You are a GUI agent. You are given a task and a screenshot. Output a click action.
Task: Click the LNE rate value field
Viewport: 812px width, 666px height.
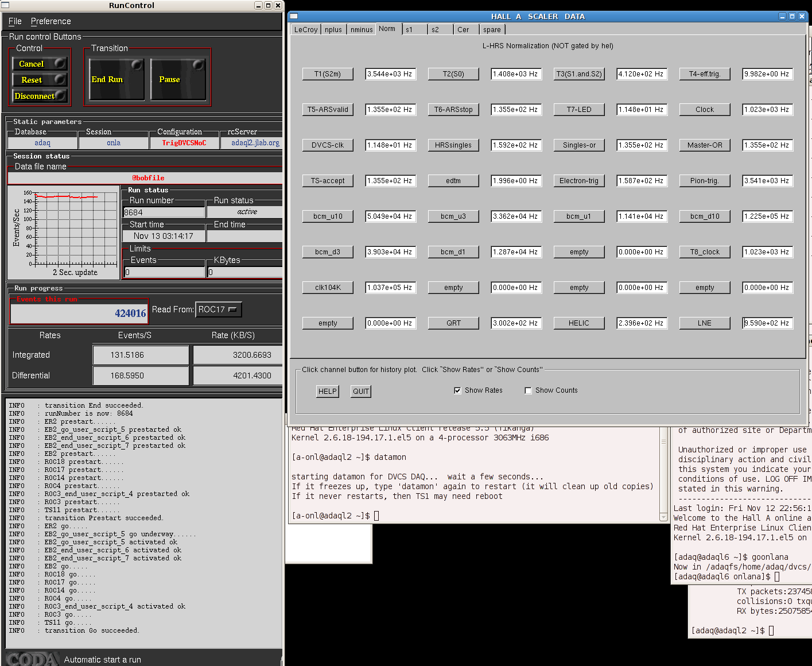768,323
